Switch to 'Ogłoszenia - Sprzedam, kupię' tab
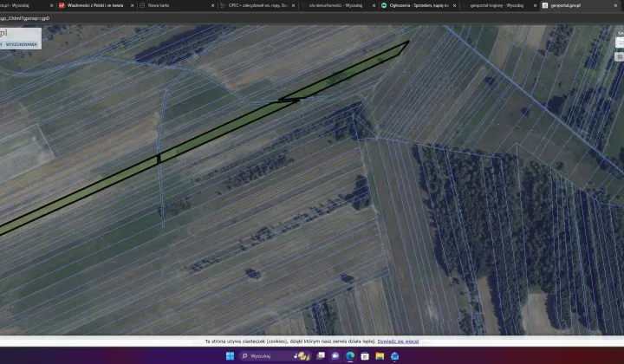624x364 pixels. [x=416, y=5]
